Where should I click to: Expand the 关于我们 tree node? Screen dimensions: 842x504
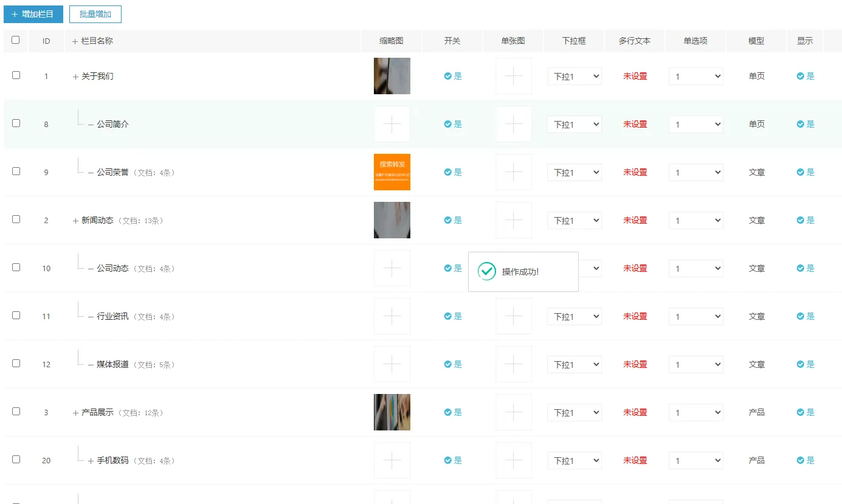tap(75, 77)
